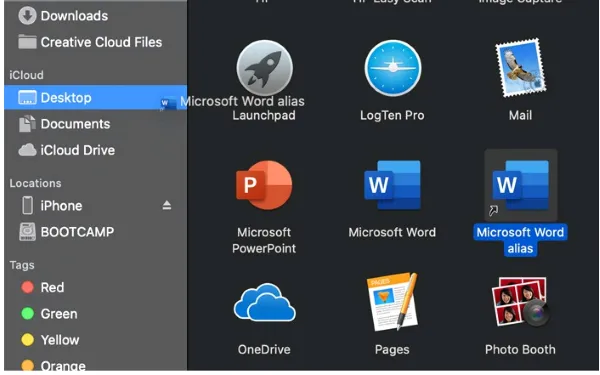Click the Creative Cloud Files folder icon
The width and height of the screenshot is (600, 375).
pos(27,42)
